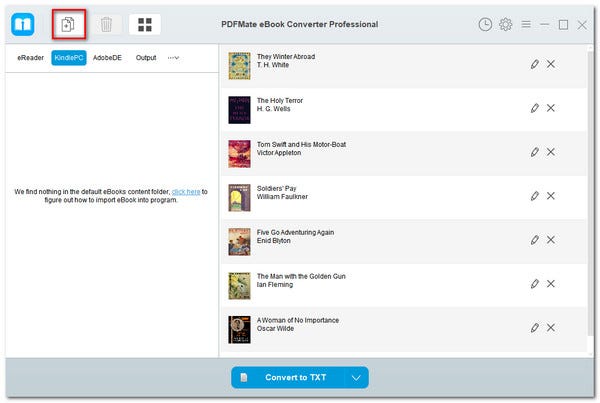The width and height of the screenshot is (600, 403).
Task: Click Five Go Adventuring Again cover
Action: (240, 242)
